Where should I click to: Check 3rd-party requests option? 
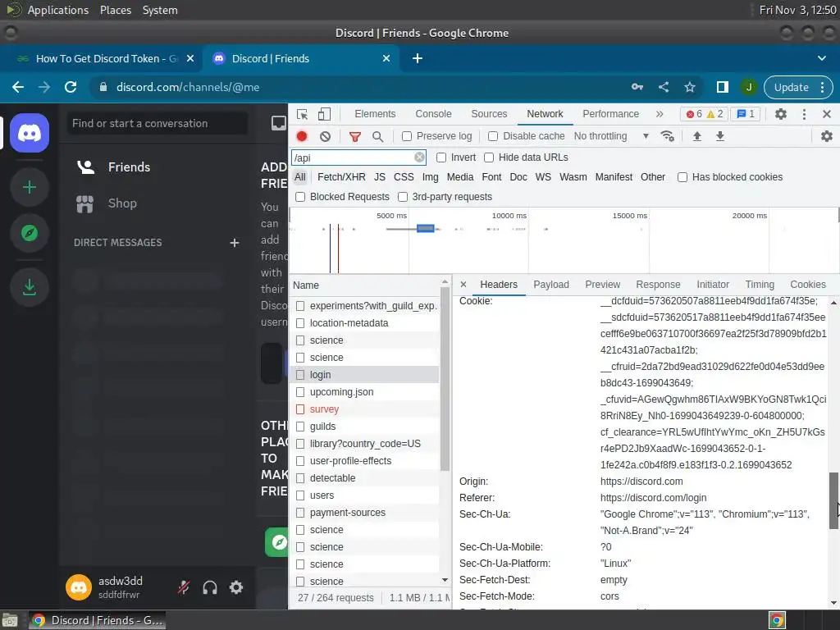402,197
